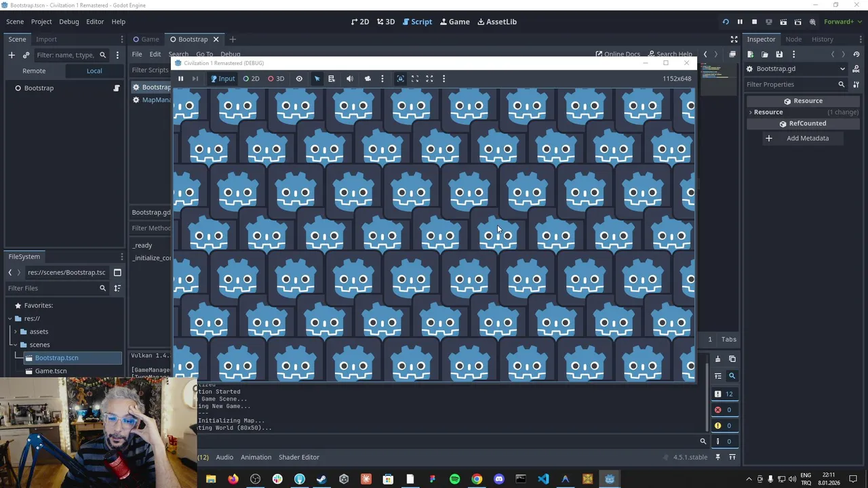Expand the assets folder
868x488 pixels.
tap(15, 331)
